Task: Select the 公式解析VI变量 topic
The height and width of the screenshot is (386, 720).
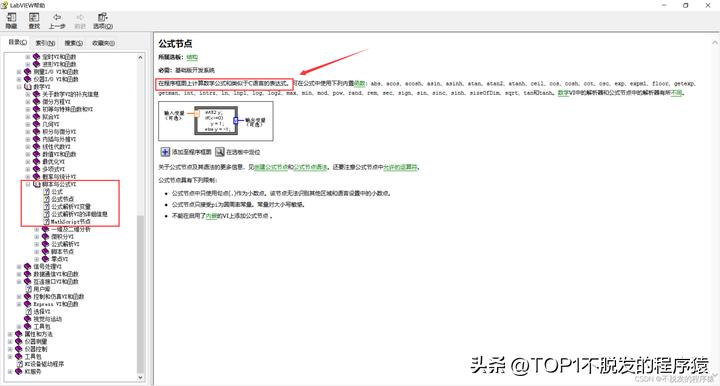Action: 71,207
